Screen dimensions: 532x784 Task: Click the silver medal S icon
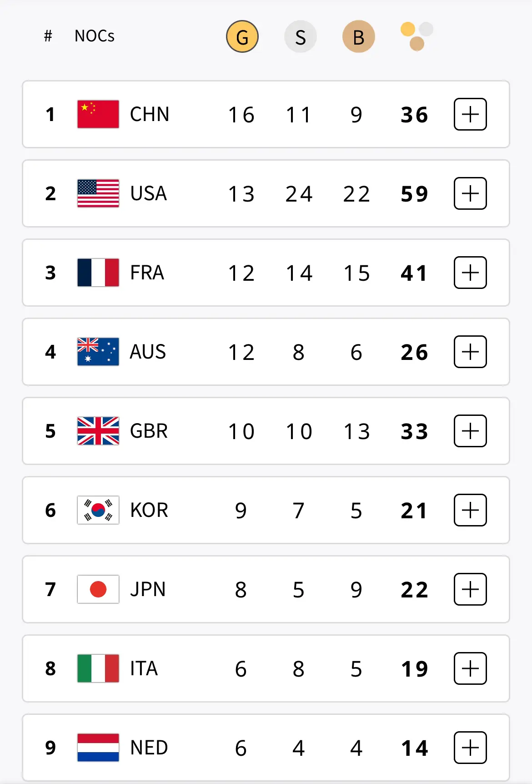tap(300, 36)
